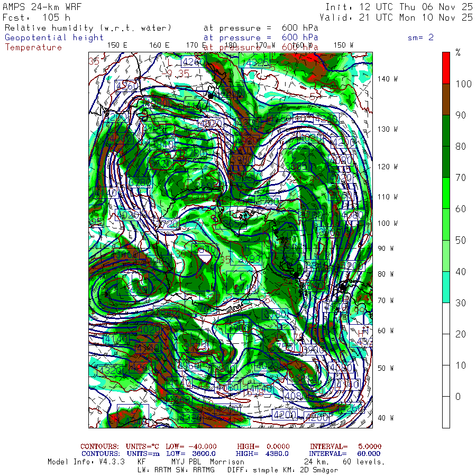Click the 'Init: 12 UTC Thu 06 Nov 25' line
Viewport: 476px width, 476px height.
399,7
